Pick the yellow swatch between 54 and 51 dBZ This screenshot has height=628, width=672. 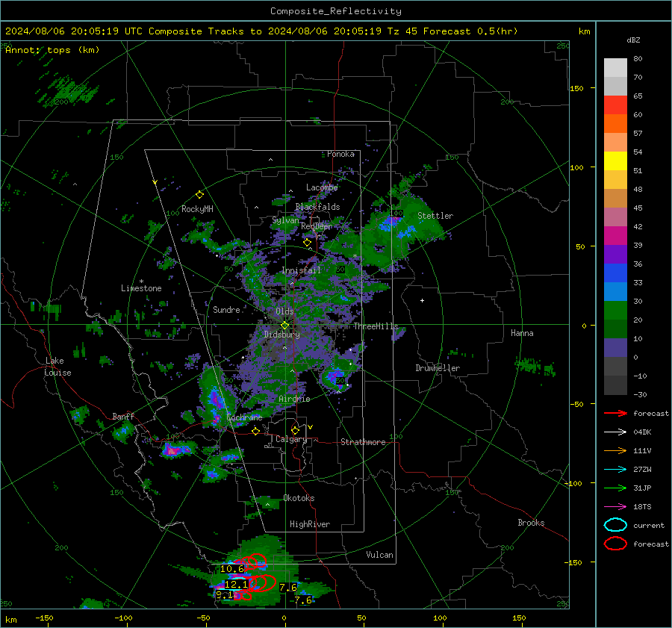pos(615,161)
